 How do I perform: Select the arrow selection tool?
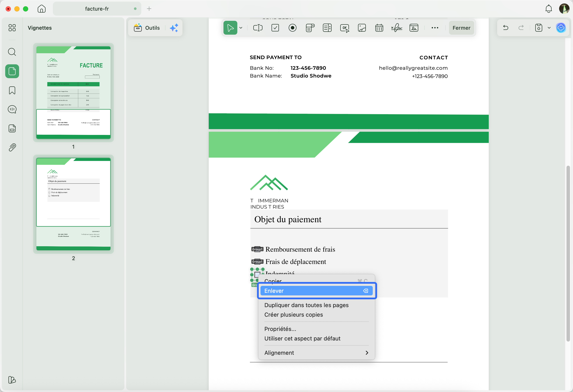(230, 28)
